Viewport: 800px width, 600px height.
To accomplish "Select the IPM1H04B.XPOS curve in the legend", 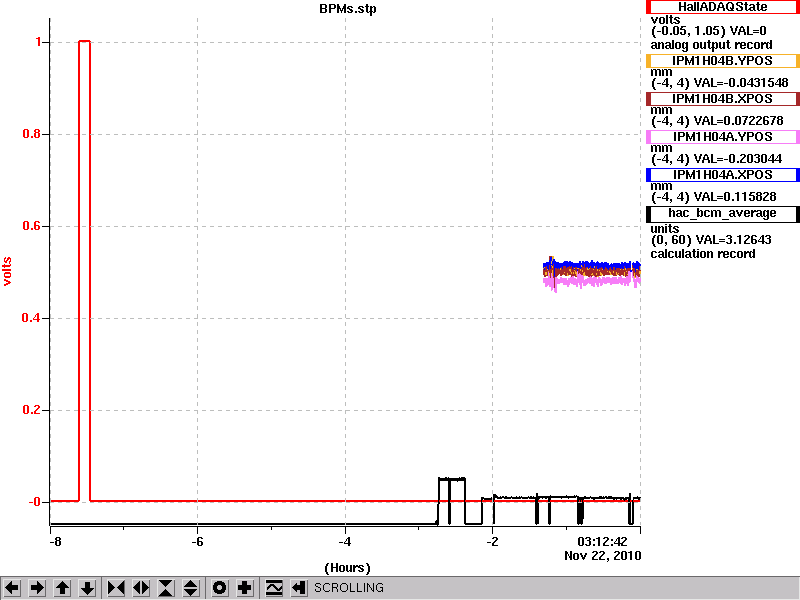I will pos(722,99).
